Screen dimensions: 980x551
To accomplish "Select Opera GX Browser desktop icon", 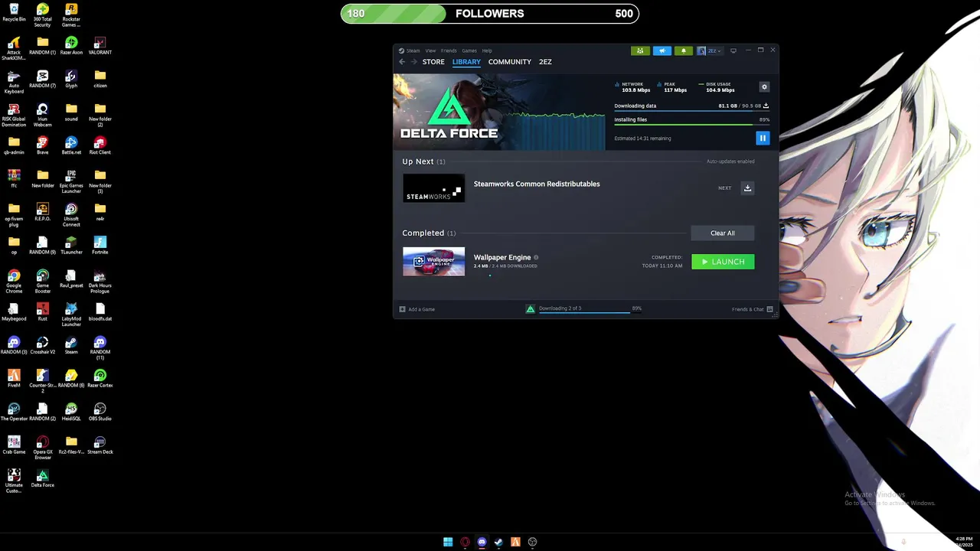I will [x=42, y=448].
